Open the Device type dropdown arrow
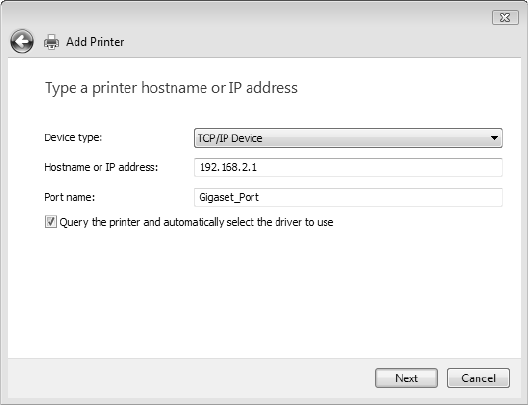Screen dimensions: 528x405 pyautogui.click(x=494, y=138)
